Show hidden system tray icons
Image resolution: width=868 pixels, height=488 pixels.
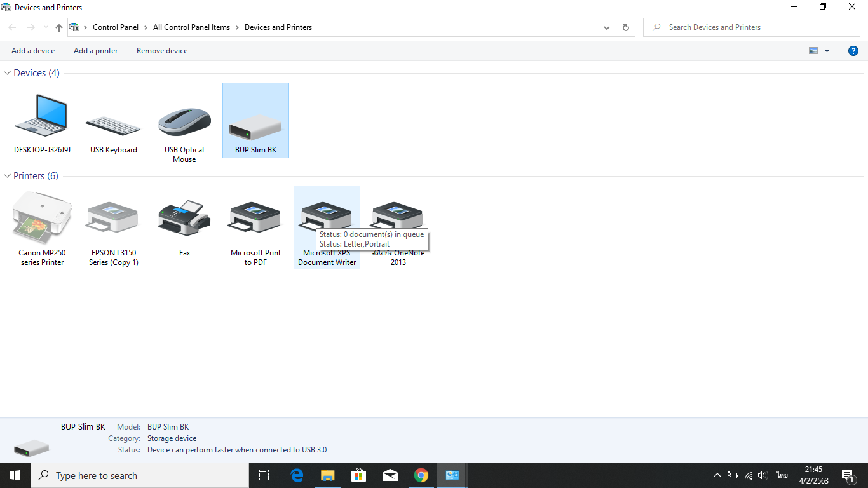(717, 475)
